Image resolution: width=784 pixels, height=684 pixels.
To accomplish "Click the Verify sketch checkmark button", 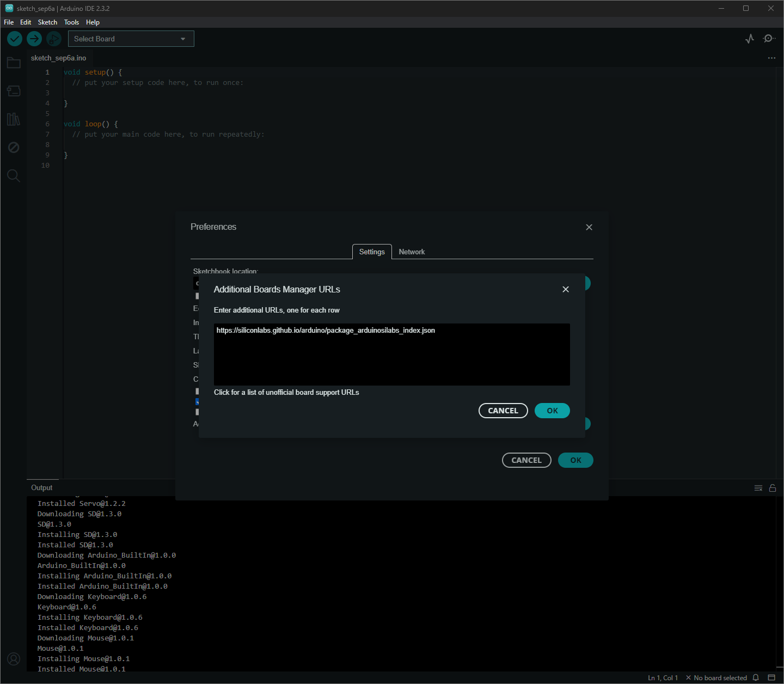I will click(15, 39).
